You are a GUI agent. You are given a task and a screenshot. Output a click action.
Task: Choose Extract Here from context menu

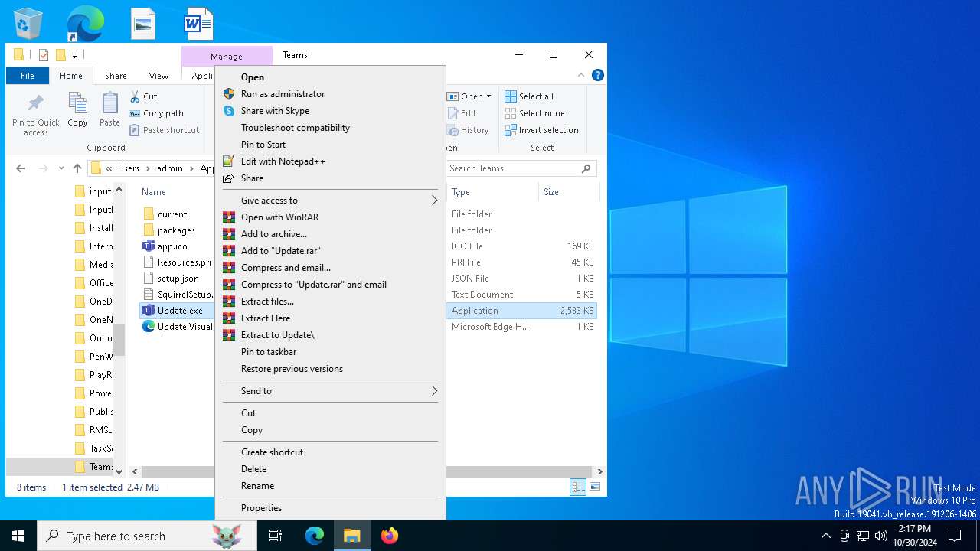pyautogui.click(x=330, y=318)
